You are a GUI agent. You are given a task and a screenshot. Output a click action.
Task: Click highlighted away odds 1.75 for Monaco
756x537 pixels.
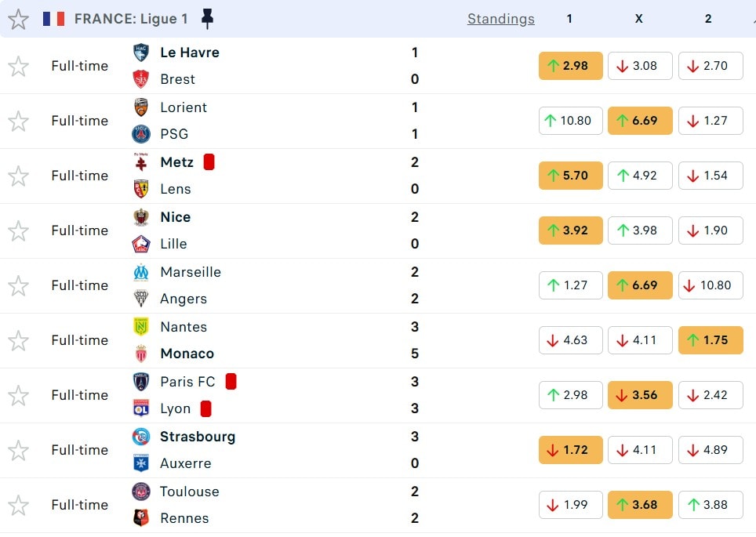[x=710, y=340]
